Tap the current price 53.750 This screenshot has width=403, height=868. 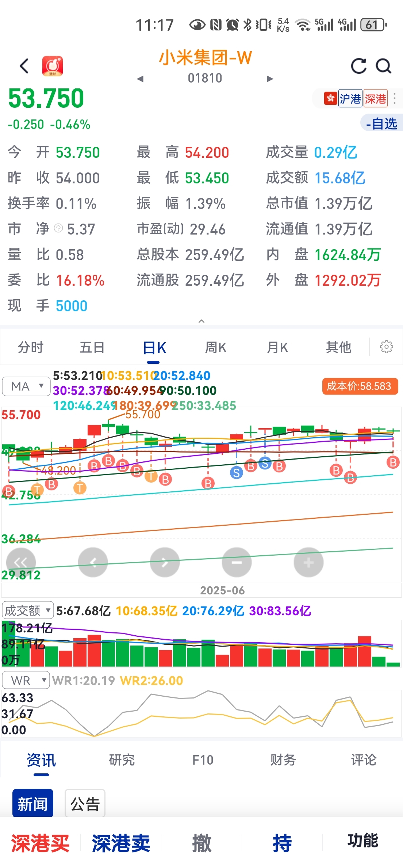click(46, 98)
